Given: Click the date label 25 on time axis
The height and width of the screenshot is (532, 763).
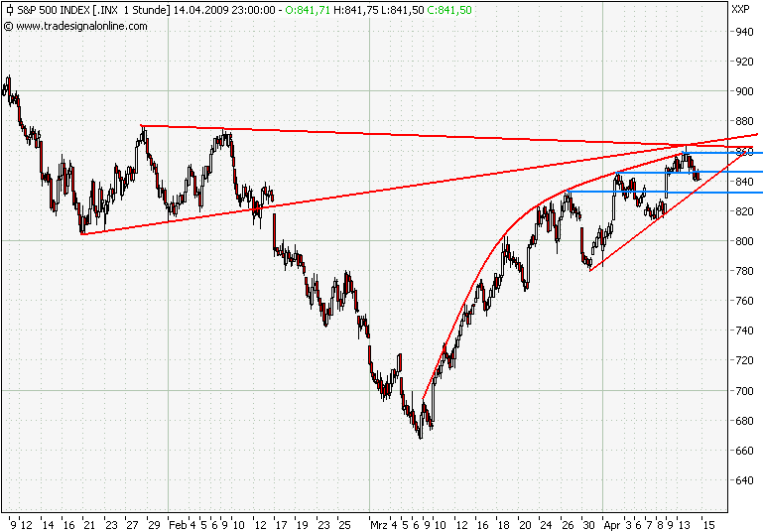Looking at the screenshot, I should point(344,525).
